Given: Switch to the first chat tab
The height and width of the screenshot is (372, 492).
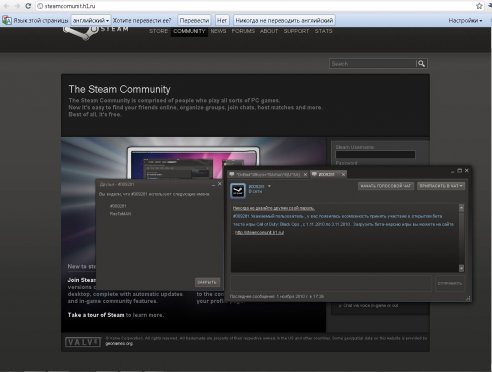Looking at the screenshot, I should click(x=268, y=174).
